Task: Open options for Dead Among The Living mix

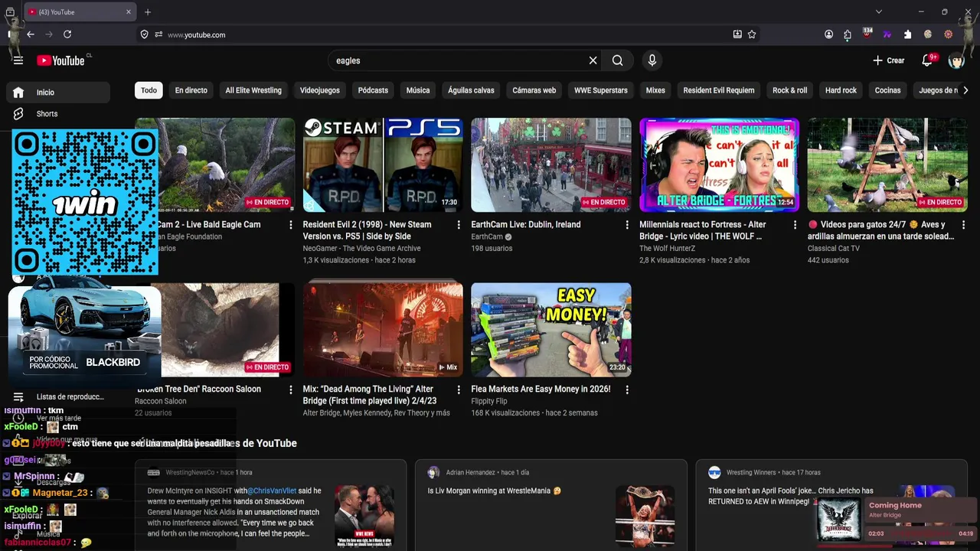Action: pyautogui.click(x=459, y=390)
